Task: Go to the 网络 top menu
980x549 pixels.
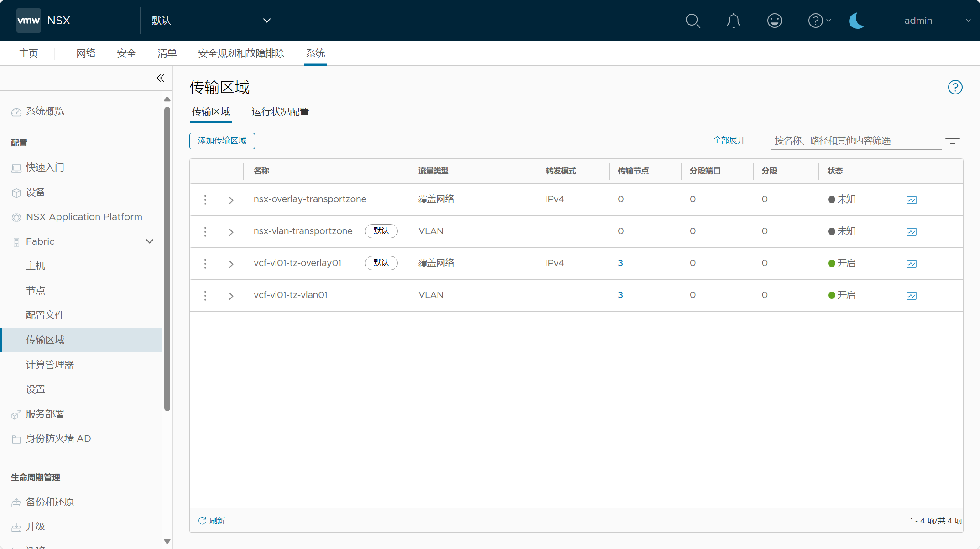Action: point(86,53)
